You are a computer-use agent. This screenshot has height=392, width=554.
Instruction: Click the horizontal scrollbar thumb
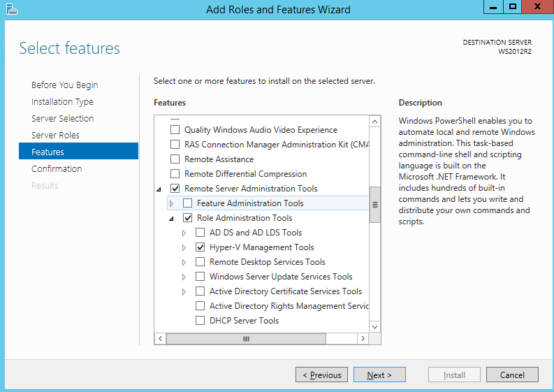coord(247,339)
